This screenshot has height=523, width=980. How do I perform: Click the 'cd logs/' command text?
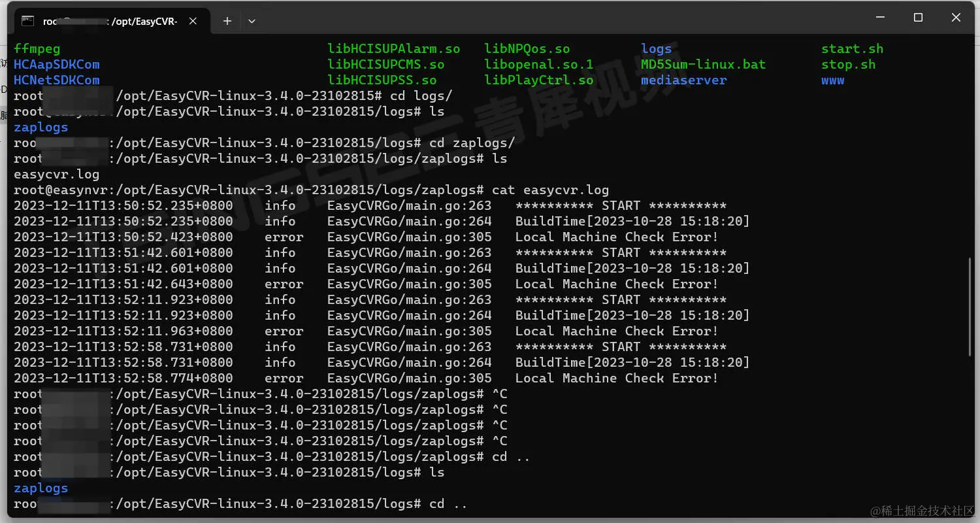coord(421,96)
